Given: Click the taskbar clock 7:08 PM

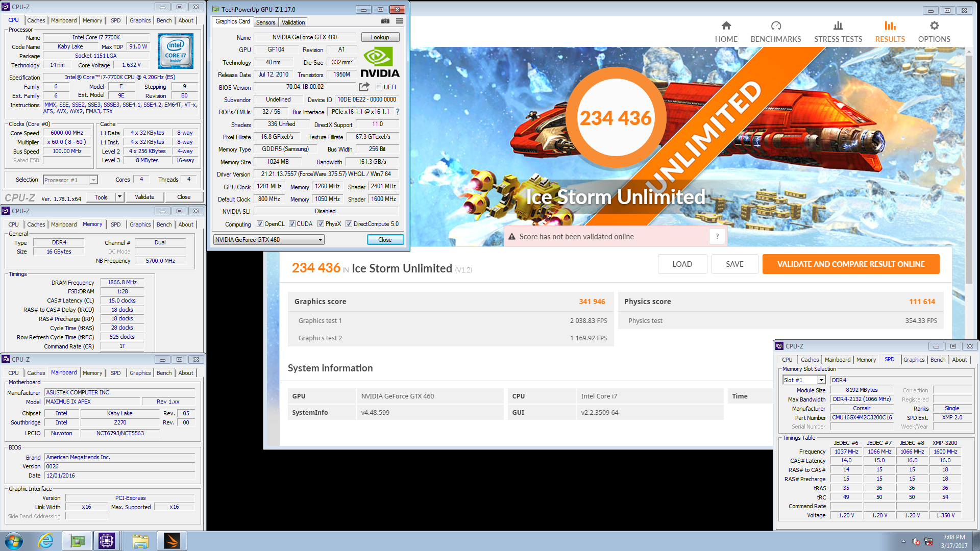Looking at the screenshot, I should click(x=954, y=537).
